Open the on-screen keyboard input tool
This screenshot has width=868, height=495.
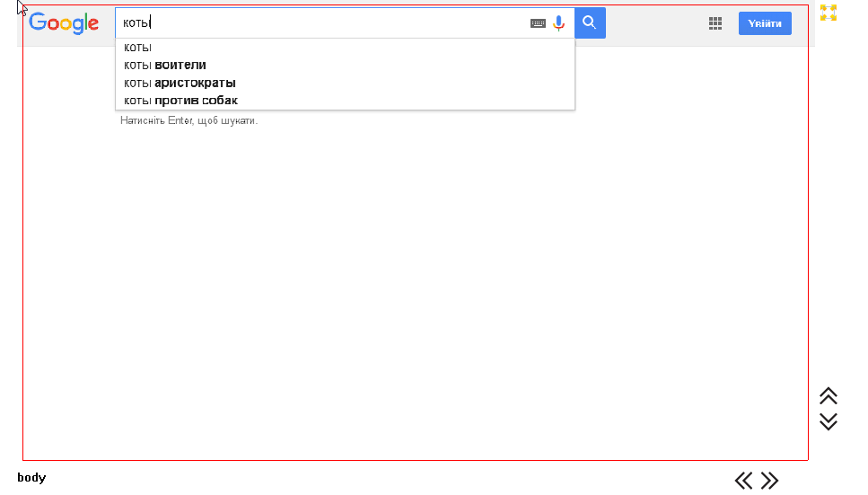[538, 23]
